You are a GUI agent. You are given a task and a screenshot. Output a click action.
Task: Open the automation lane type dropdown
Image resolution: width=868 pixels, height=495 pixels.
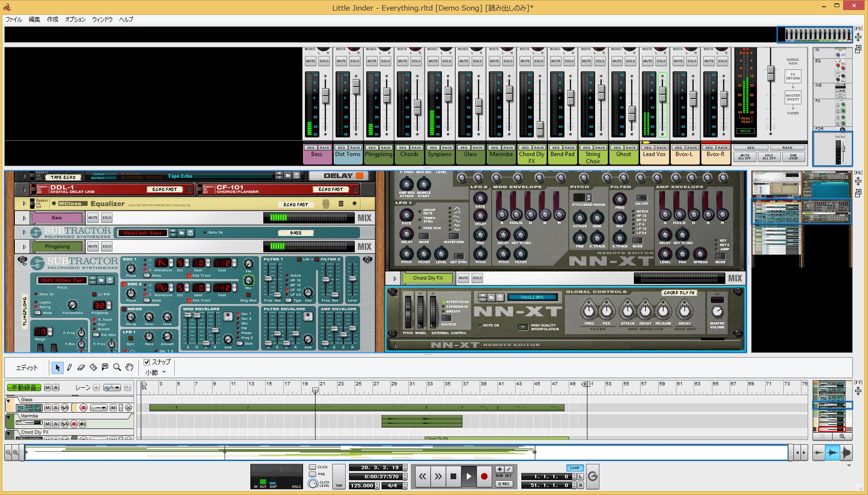(112, 388)
